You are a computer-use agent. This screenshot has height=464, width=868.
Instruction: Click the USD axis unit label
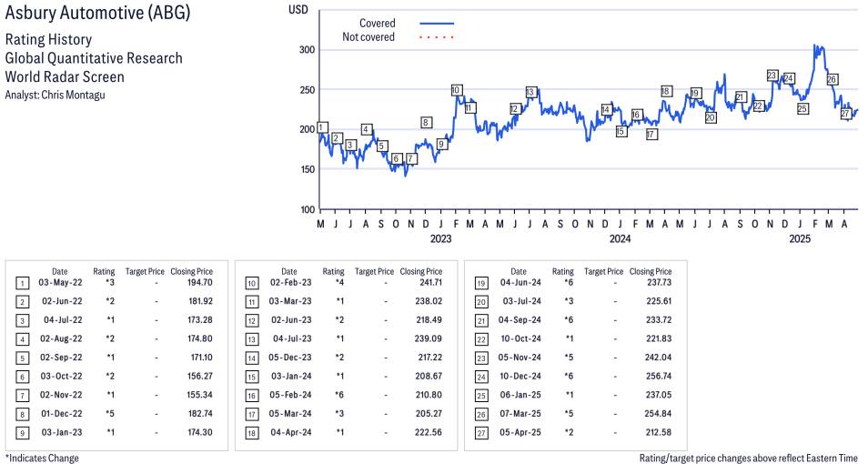(298, 10)
